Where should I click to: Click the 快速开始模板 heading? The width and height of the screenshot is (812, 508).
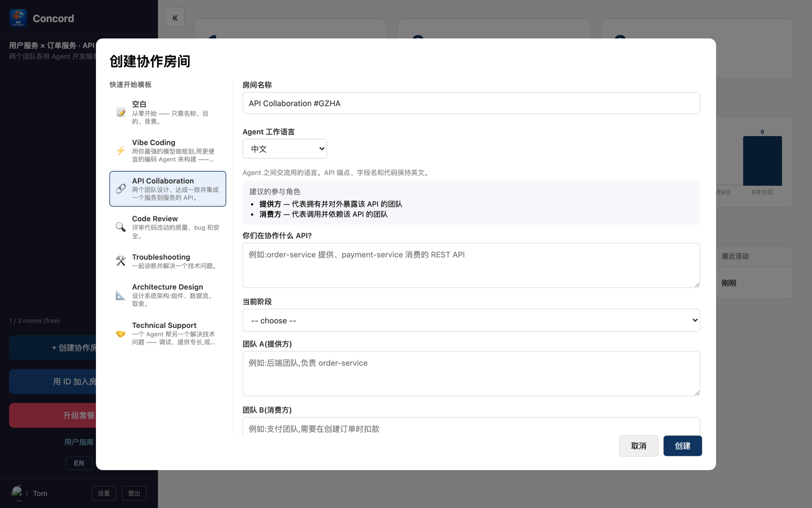pos(131,85)
